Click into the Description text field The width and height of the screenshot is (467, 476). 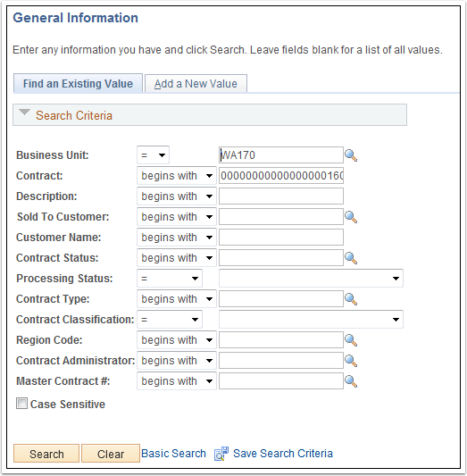281,196
